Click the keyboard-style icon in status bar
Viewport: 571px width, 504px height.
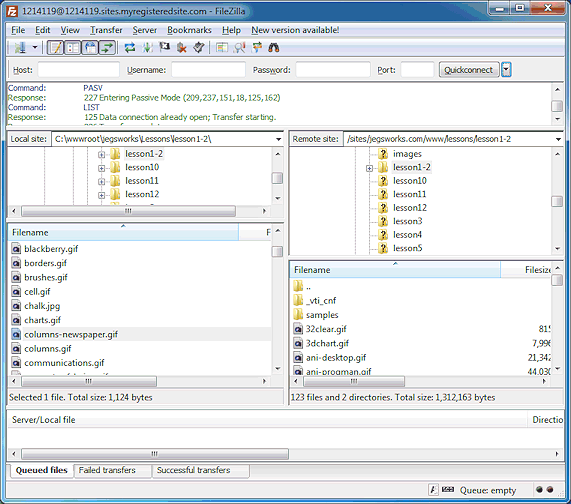click(x=448, y=489)
